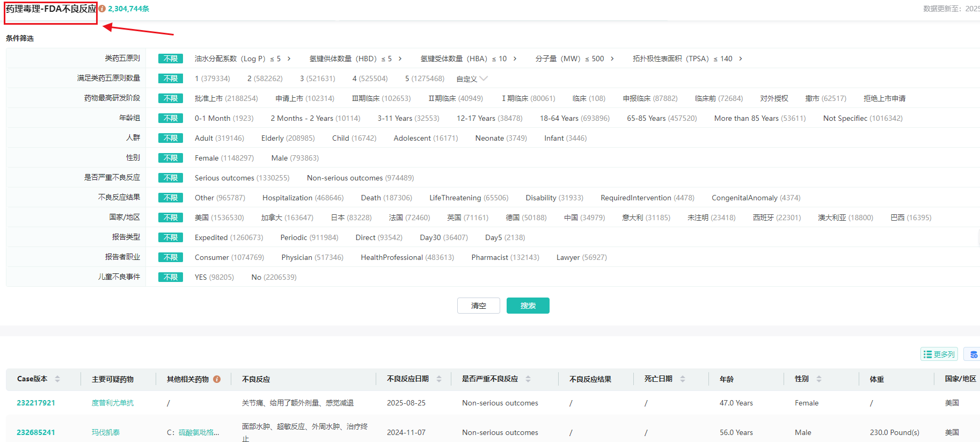Screen dimensions: 980x442
Task: Click the info icon next to 其他相关药物
Action: pos(217,379)
